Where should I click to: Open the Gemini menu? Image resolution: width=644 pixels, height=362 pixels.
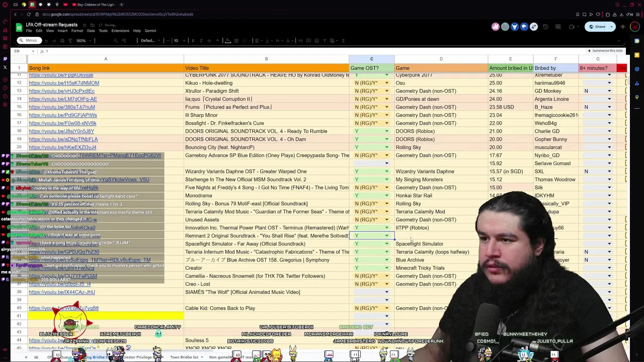[x=150, y=31]
